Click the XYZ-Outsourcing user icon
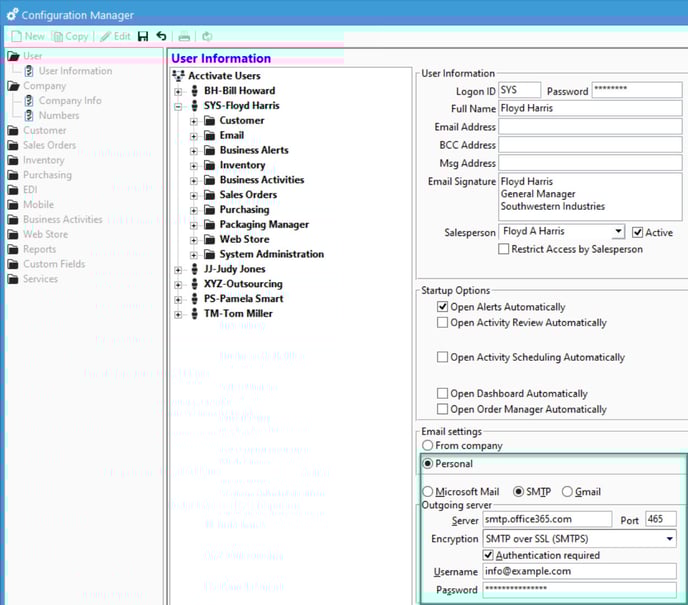 (x=194, y=284)
